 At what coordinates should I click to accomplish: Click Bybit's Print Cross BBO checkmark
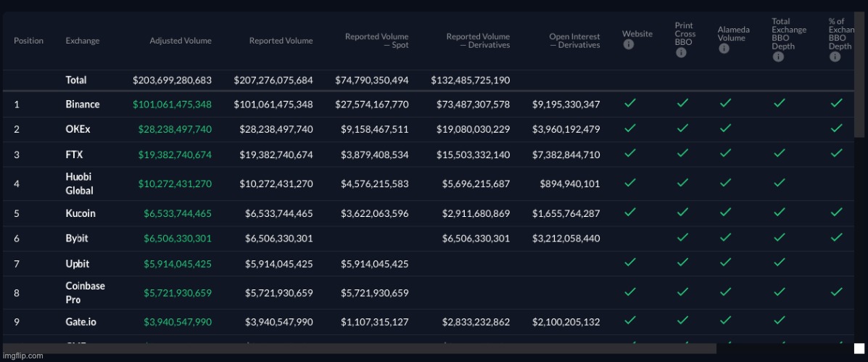click(684, 237)
